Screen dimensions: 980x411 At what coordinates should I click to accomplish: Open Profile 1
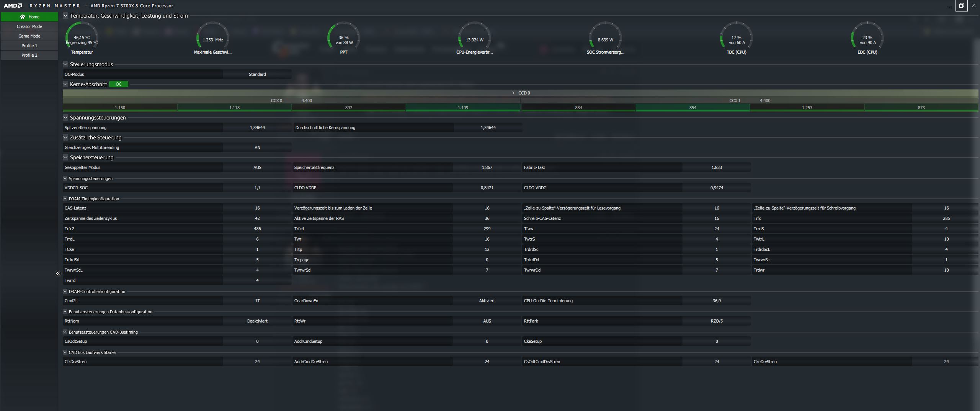29,46
